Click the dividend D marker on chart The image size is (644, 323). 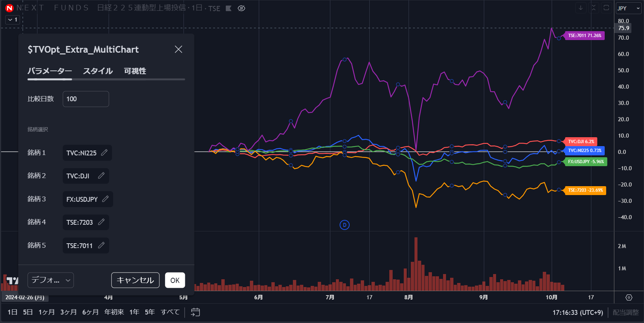(344, 225)
